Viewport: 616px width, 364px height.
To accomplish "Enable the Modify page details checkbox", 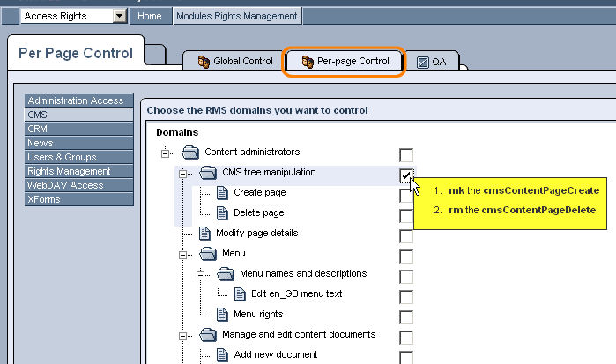I will pyautogui.click(x=406, y=236).
